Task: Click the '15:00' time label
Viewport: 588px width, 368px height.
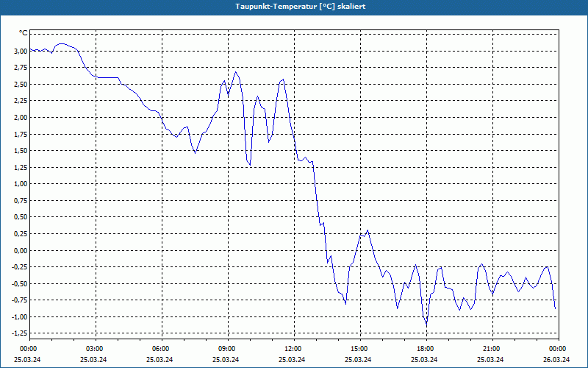Action: click(x=359, y=349)
